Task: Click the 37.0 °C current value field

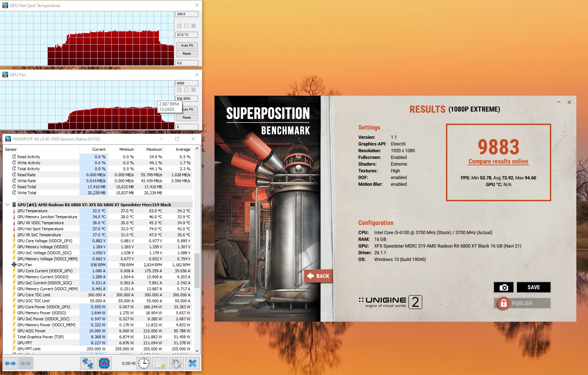Action: 187,35
